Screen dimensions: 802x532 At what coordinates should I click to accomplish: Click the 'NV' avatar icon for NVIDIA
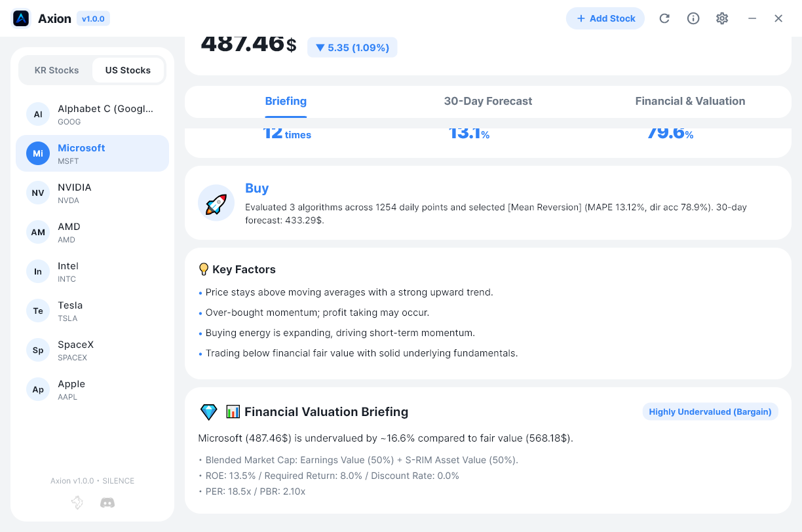38,193
